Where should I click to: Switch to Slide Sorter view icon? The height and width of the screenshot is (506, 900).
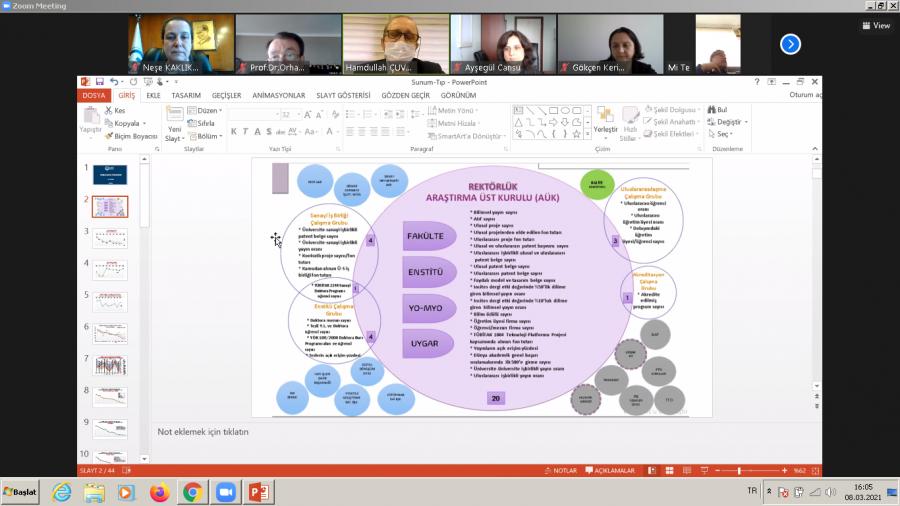click(671, 470)
